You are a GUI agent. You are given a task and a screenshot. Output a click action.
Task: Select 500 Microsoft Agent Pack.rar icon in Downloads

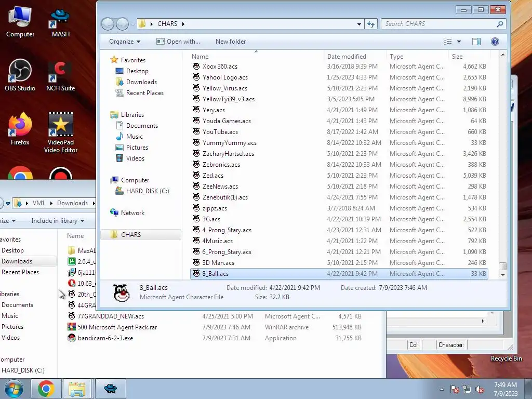72,327
